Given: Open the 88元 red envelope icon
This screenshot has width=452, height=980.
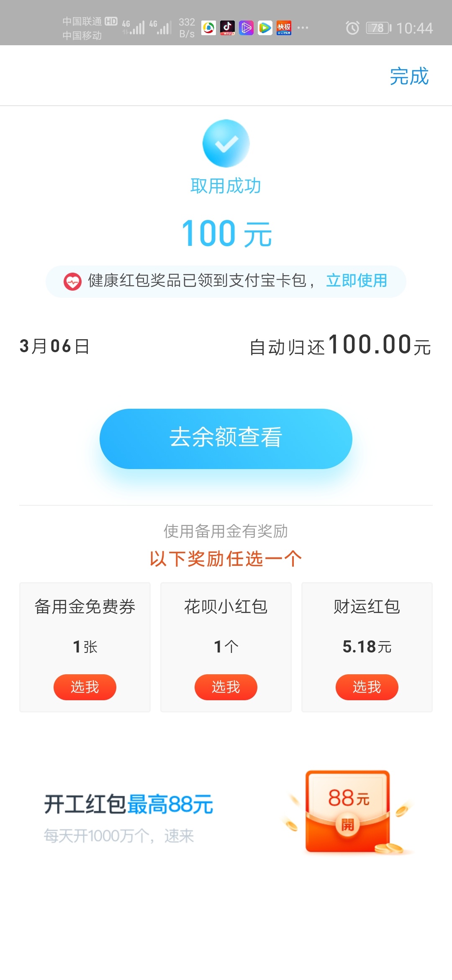Looking at the screenshot, I should click(348, 812).
